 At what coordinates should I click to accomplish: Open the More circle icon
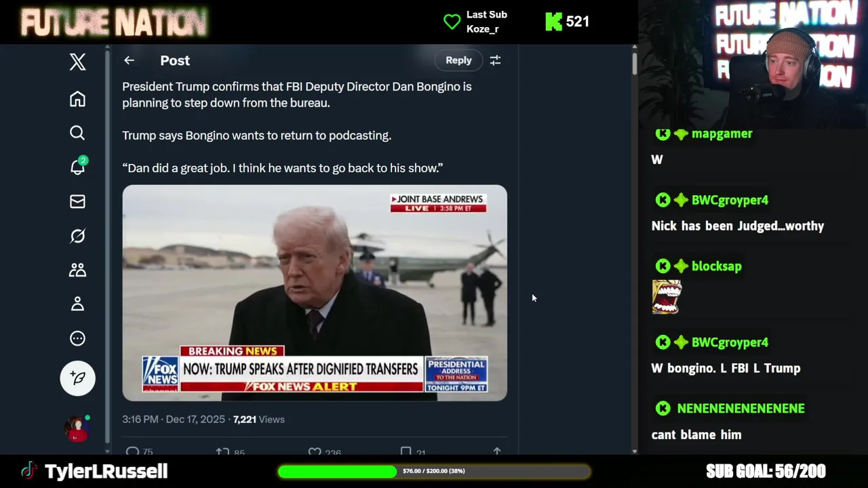point(77,338)
